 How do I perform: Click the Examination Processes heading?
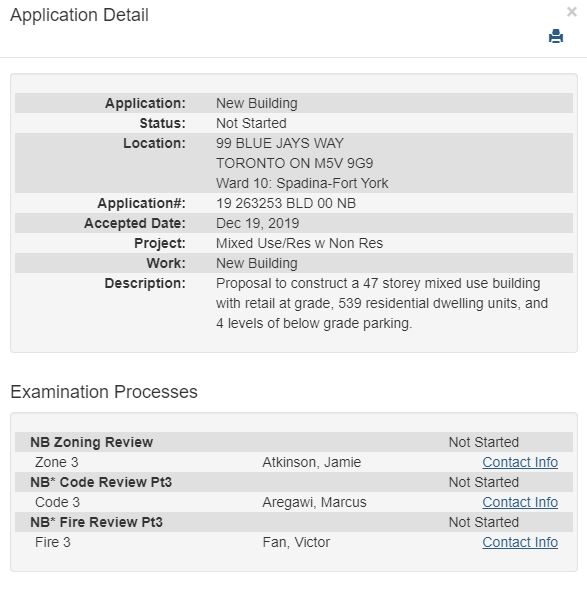[x=104, y=392]
